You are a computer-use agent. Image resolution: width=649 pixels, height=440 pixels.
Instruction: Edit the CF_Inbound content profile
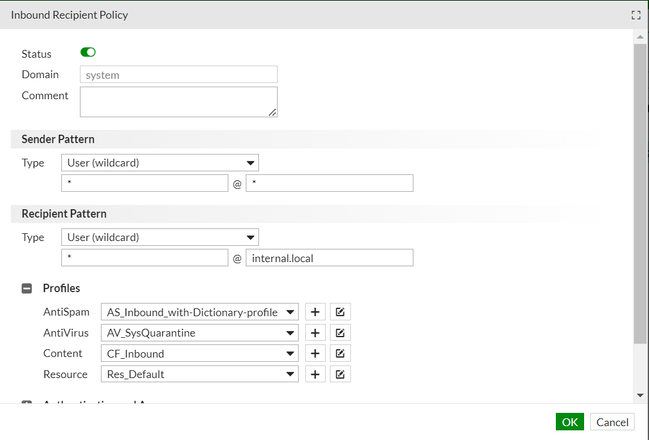click(340, 353)
